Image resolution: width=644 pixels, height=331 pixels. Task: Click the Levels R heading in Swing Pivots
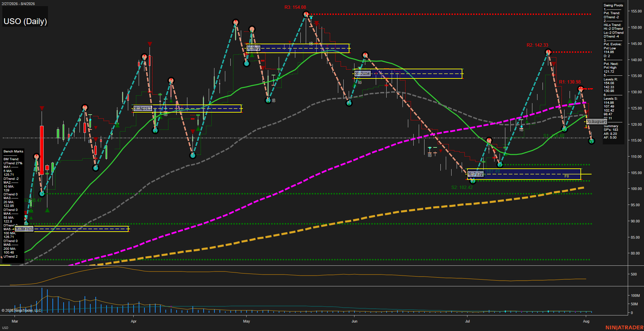[611, 79]
